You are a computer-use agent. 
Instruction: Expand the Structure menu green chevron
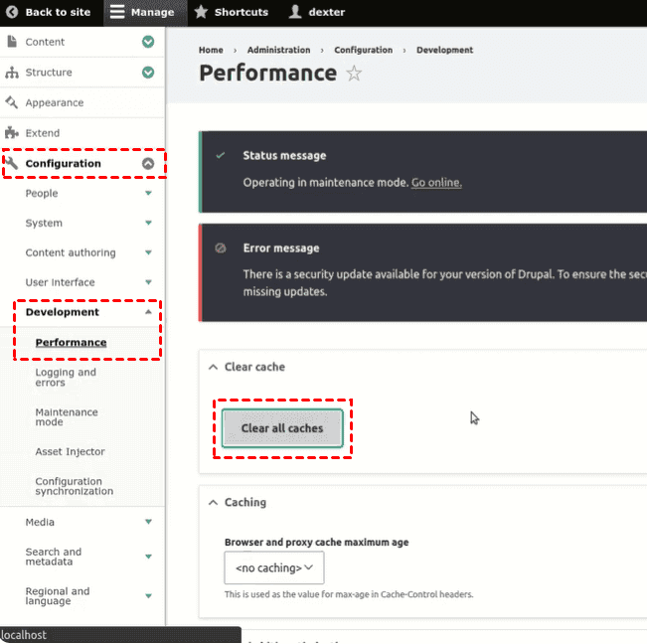[148, 73]
